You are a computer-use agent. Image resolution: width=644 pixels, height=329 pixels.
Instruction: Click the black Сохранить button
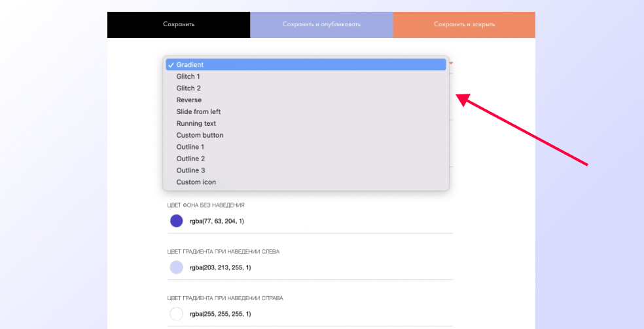tap(179, 25)
